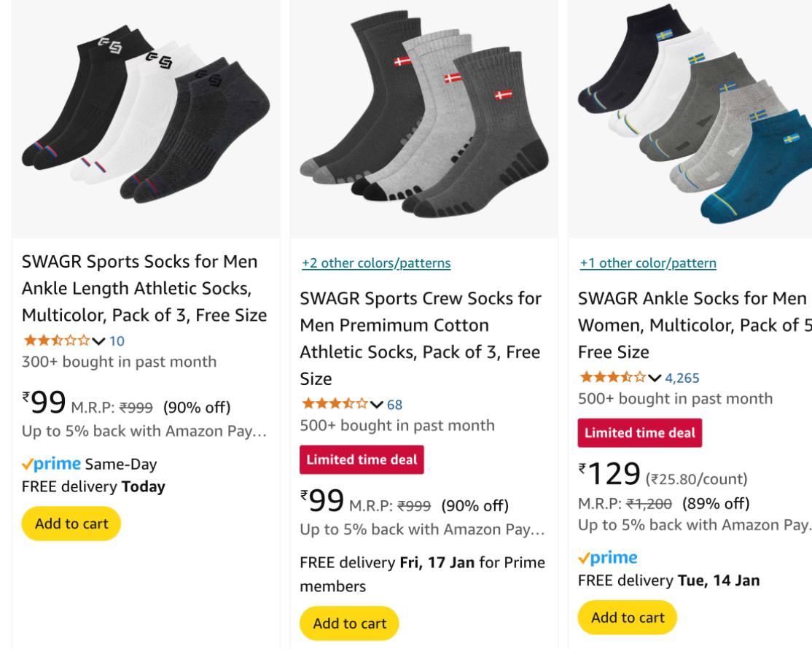Open the ankle length athletic socks image
This screenshot has width=812, height=649.
[146, 118]
